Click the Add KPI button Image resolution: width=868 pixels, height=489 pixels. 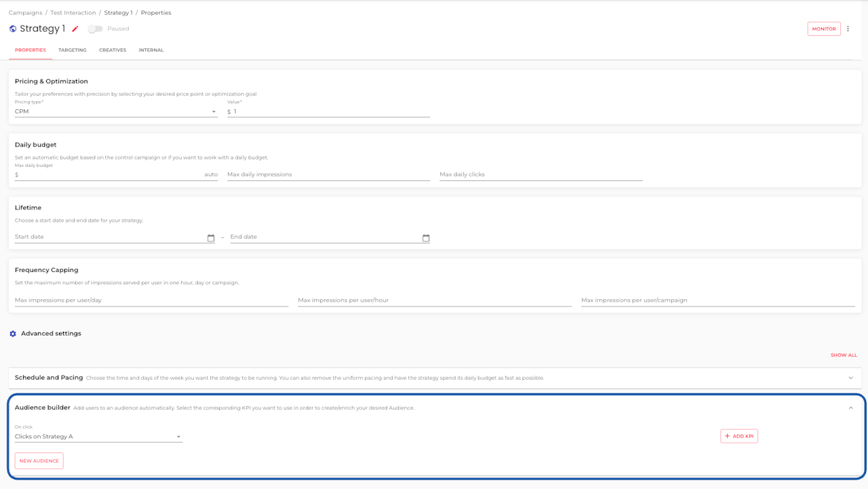coord(739,436)
